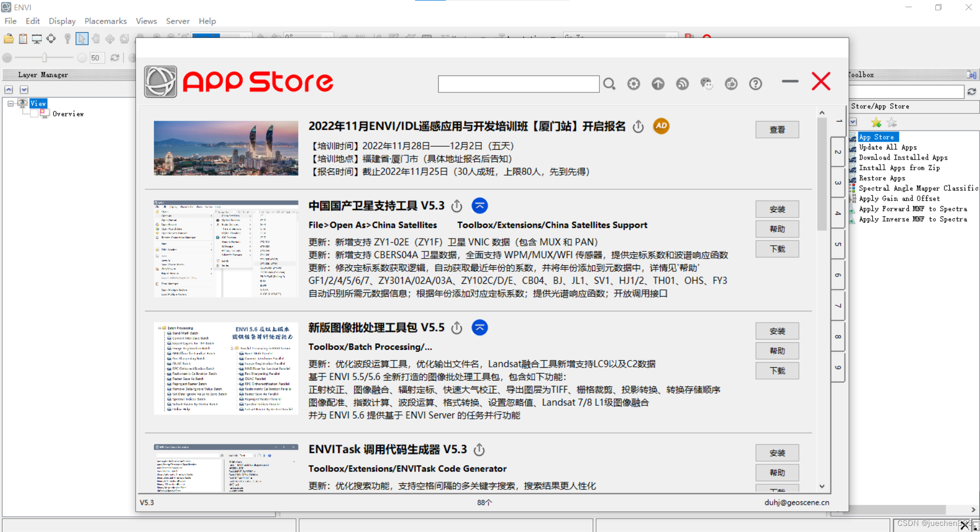Click 帮助 for 中国国产卫星支持工具
Viewport: 980px width, 532px height.
coord(777,229)
